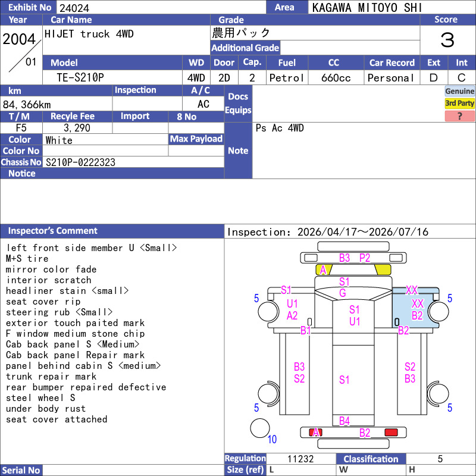The height and width of the screenshot is (476, 476).
Task: Click the Additional Grade label
Action: tap(245, 48)
